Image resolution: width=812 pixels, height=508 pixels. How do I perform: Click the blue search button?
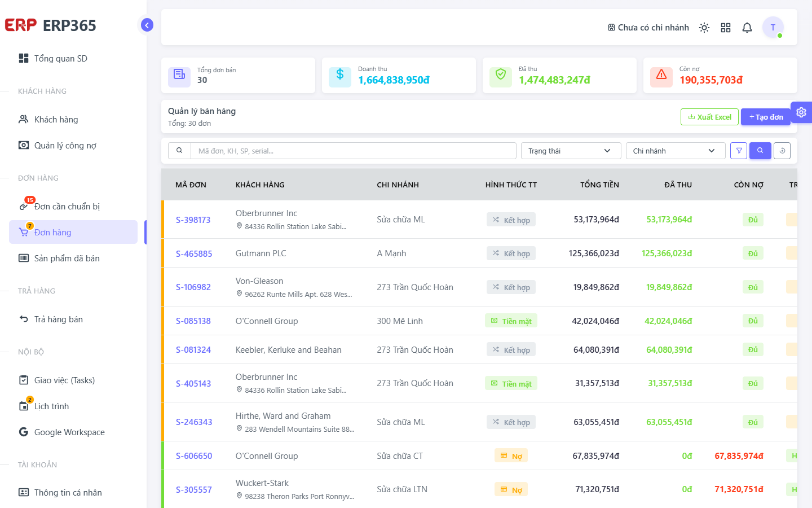coord(760,151)
